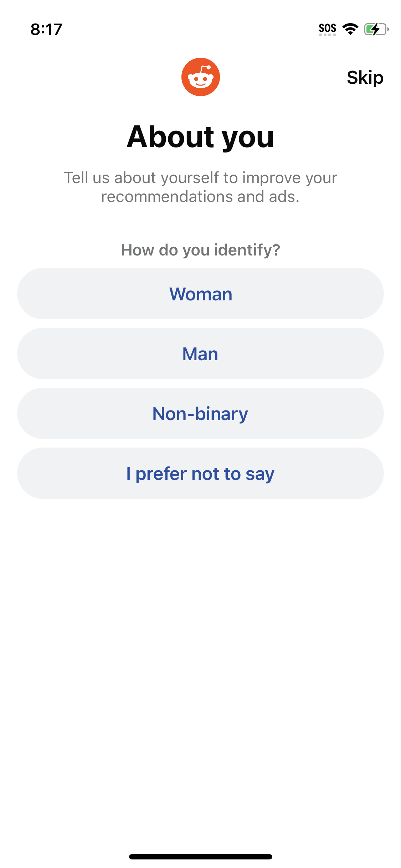Tap the Reddit Snoo logo
This screenshot has height=868, width=401.
200,77
